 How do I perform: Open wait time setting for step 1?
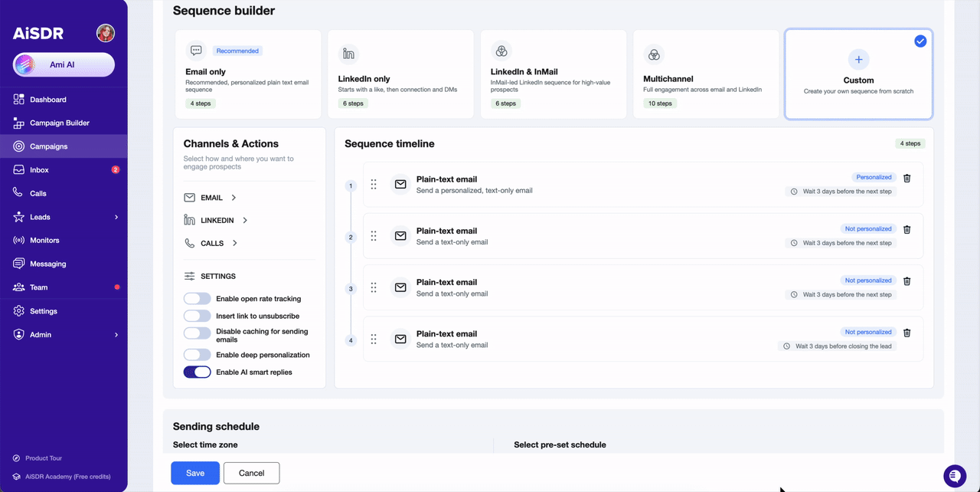841,192
